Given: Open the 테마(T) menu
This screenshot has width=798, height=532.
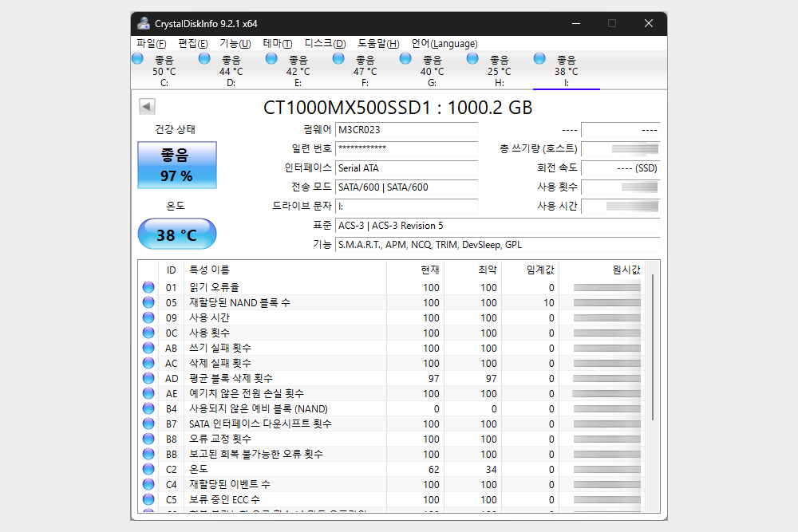Looking at the screenshot, I should point(278,44).
